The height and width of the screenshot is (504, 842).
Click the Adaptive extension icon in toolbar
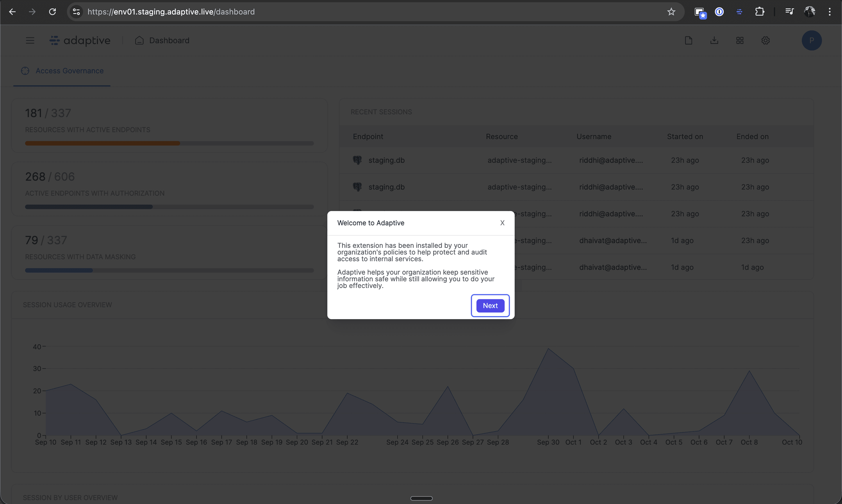pyautogui.click(x=739, y=12)
